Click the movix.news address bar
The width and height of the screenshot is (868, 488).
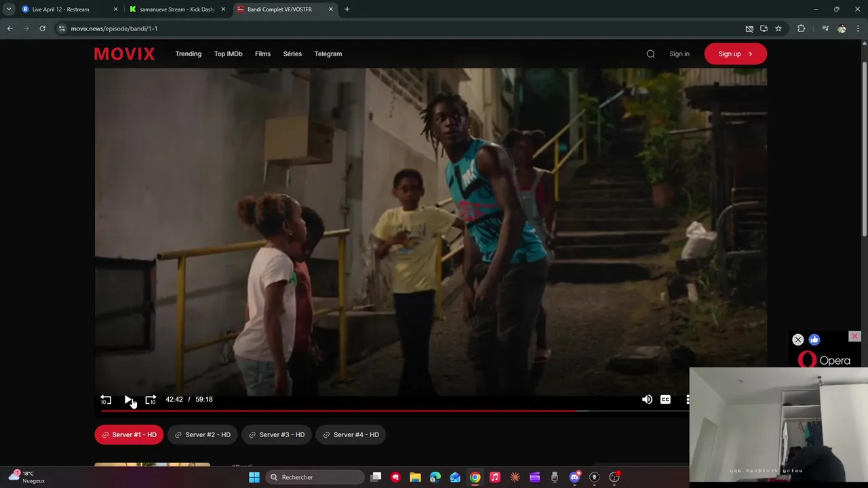400,28
